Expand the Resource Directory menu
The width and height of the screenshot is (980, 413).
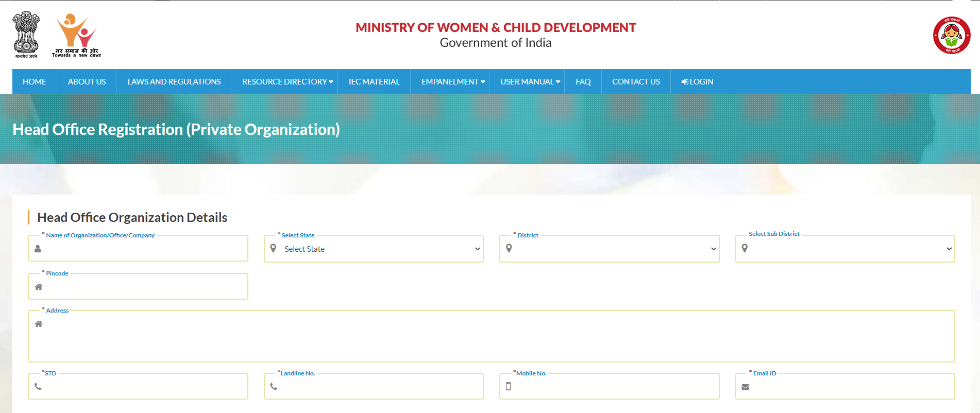tap(287, 82)
